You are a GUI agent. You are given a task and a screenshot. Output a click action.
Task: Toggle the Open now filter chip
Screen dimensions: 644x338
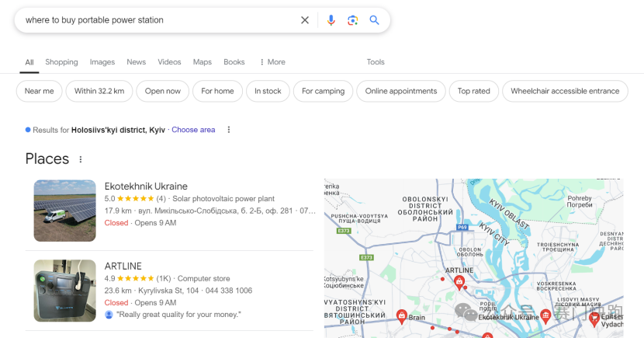[163, 91]
